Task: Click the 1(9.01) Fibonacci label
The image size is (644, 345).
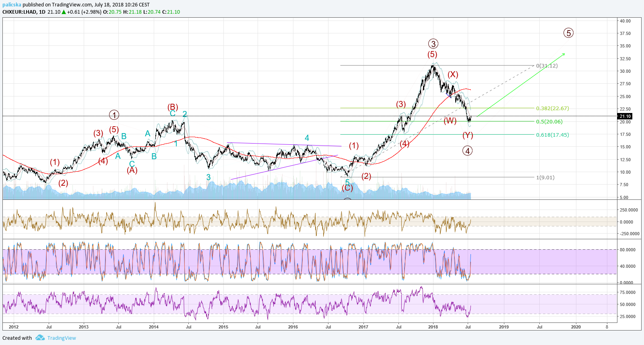Action: 545,177
